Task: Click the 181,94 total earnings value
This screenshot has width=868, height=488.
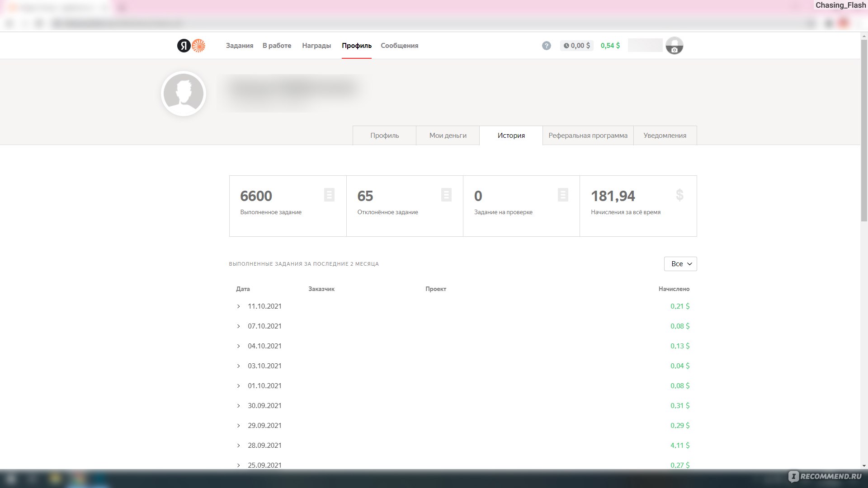Action: pyautogui.click(x=613, y=196)
